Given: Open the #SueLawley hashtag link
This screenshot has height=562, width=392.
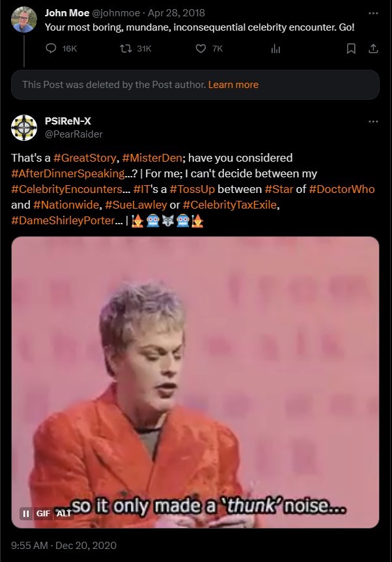Looking at the screenshot, I should (135, 205).
